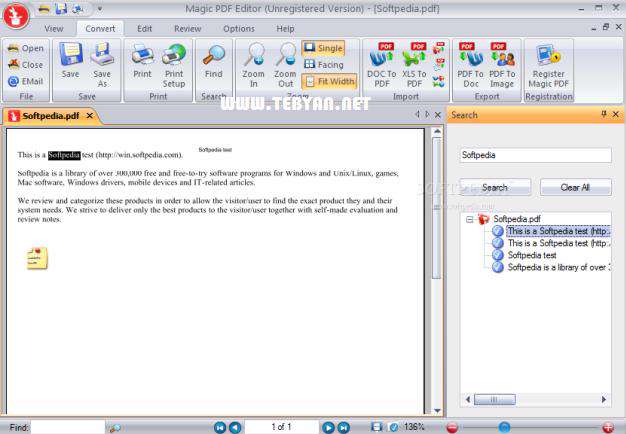626x434 pixels.
Task: Click the round icon left of 136%
Action: (x=393, y=428)
